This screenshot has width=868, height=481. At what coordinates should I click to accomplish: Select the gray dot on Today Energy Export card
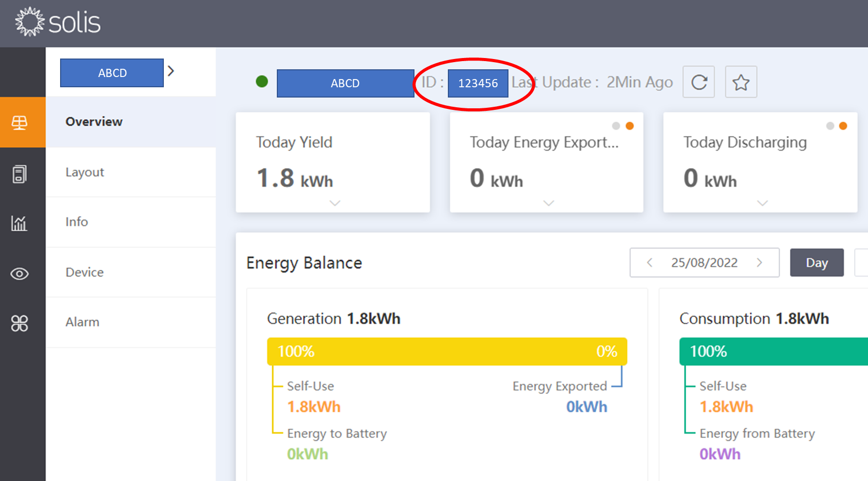(x=615, y=125)
